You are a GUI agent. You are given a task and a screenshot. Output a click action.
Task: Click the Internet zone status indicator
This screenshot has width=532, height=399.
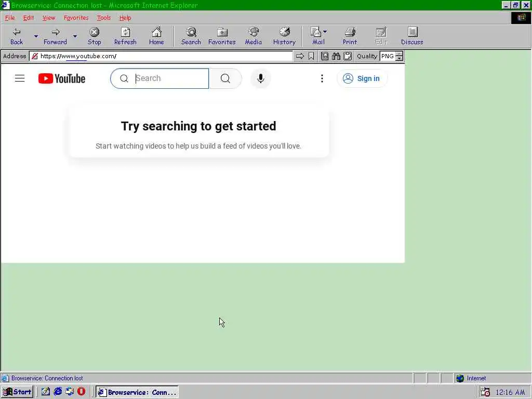click(x=471, y=378)
